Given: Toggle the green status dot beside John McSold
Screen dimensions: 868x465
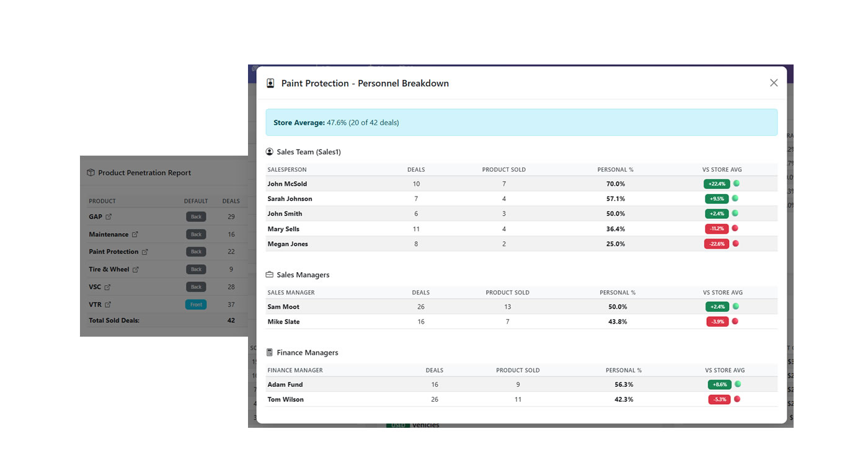Looking at the screenshot, I should (735, 184).
